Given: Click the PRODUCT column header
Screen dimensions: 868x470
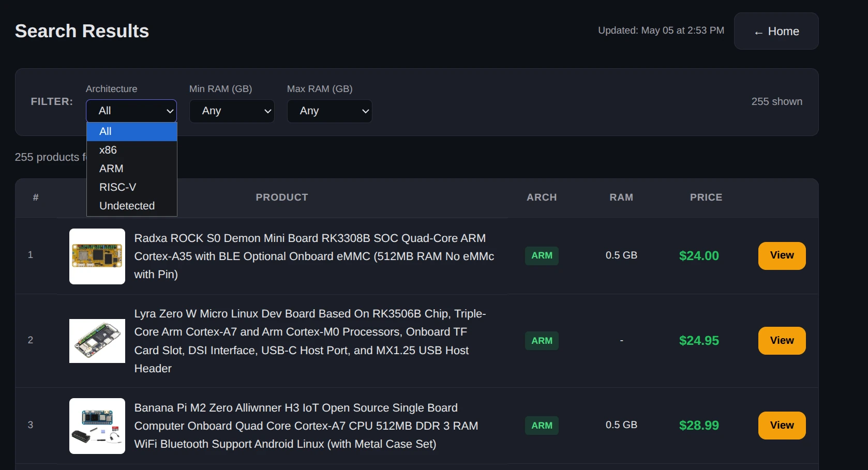Looking at the screenshot, I should click(282, 198).
